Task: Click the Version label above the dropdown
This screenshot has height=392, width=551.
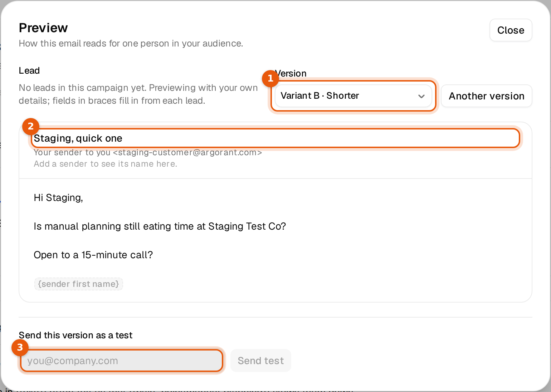Action: click(291, 73)
